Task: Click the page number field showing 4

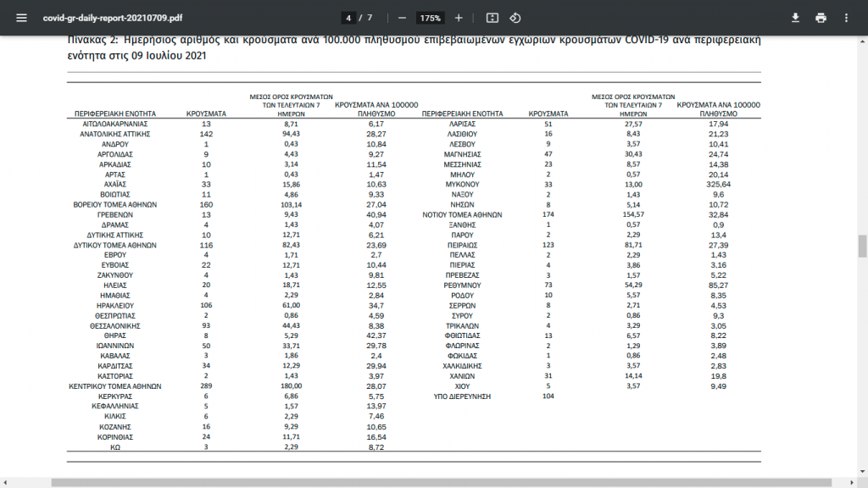Action: point(348,18)
